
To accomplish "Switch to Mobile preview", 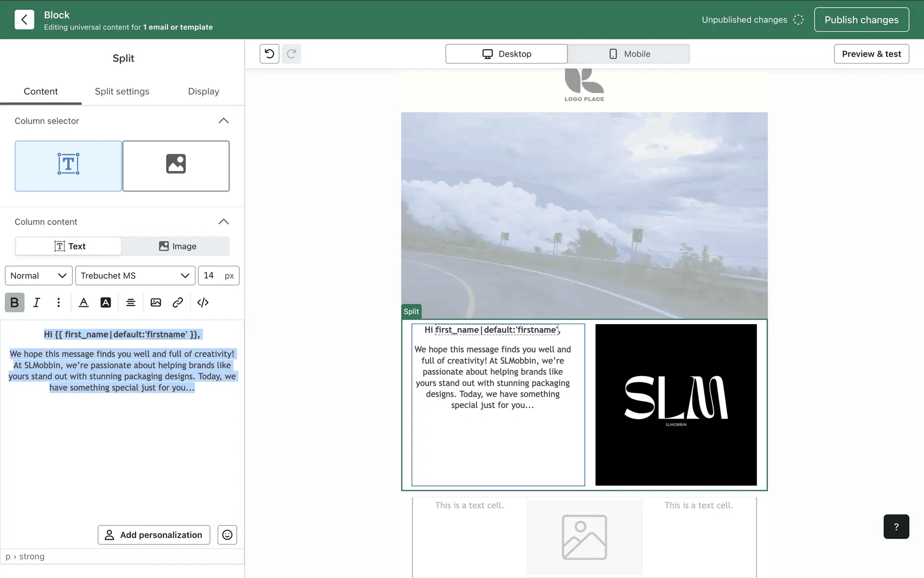I will point(629,54).
